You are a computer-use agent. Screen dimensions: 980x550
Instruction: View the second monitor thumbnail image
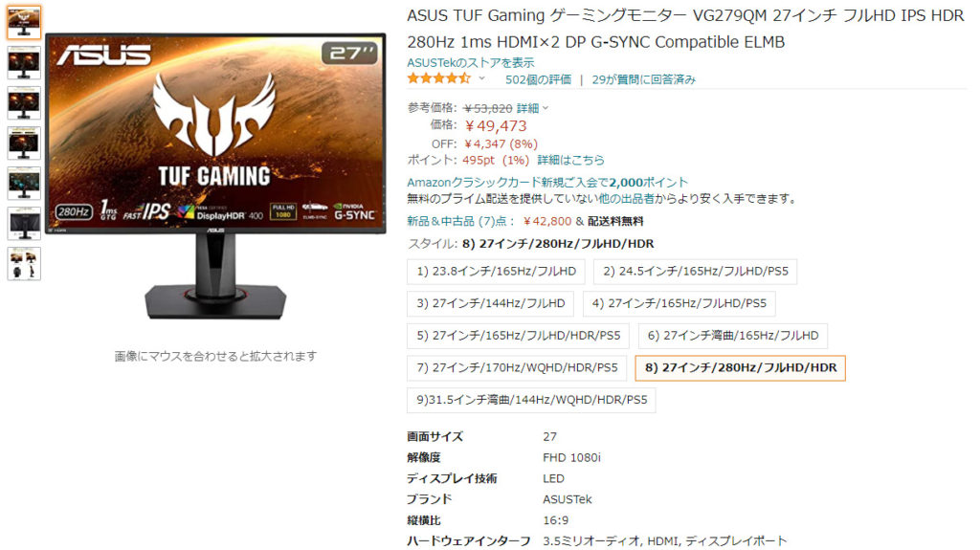(x=24, y=62)
